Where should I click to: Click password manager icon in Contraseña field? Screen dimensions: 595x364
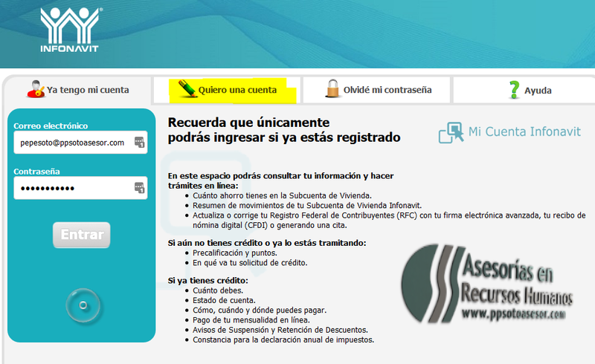click(x=139, y=188)
